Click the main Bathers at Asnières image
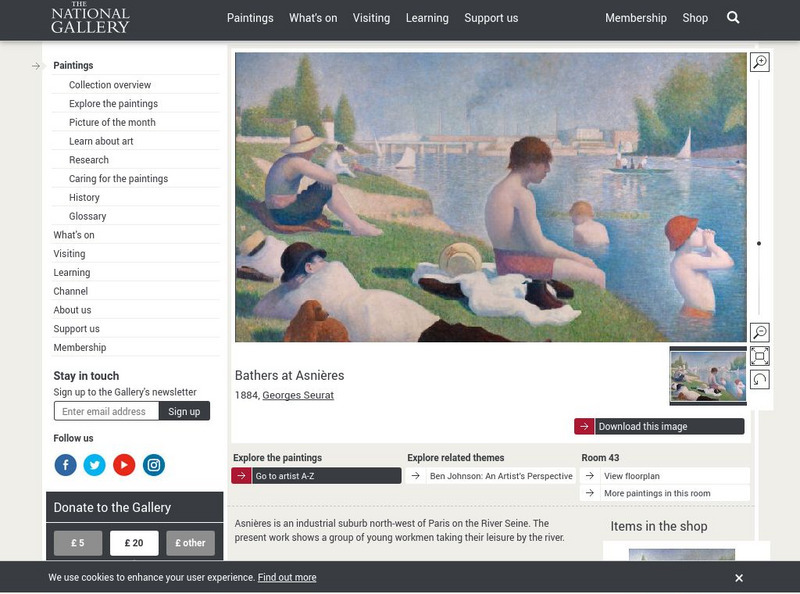Viewport: 800px width, 594px height. tap(491, 197)
